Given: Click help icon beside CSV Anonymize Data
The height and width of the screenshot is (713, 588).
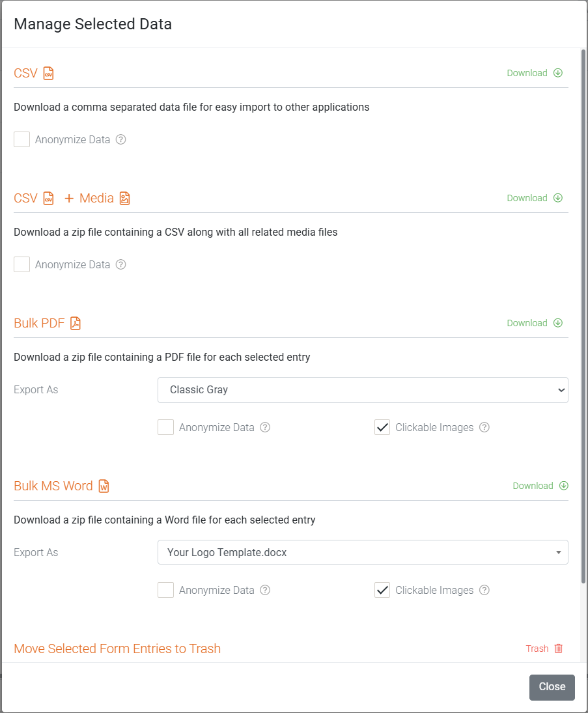Looking at the screenshot, I should tap(120, 139).
